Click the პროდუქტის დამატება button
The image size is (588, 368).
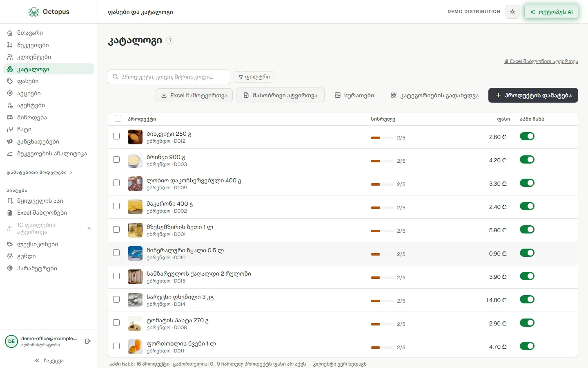533,95
